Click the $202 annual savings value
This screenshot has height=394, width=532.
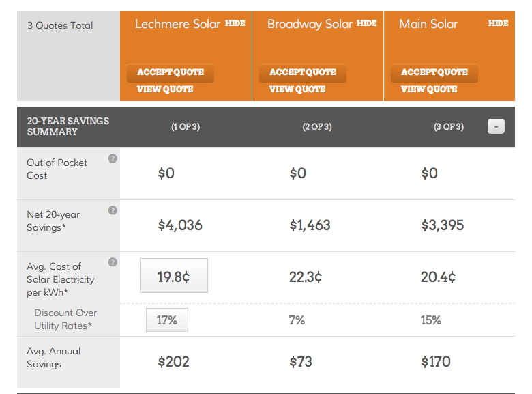pos(173,362)
